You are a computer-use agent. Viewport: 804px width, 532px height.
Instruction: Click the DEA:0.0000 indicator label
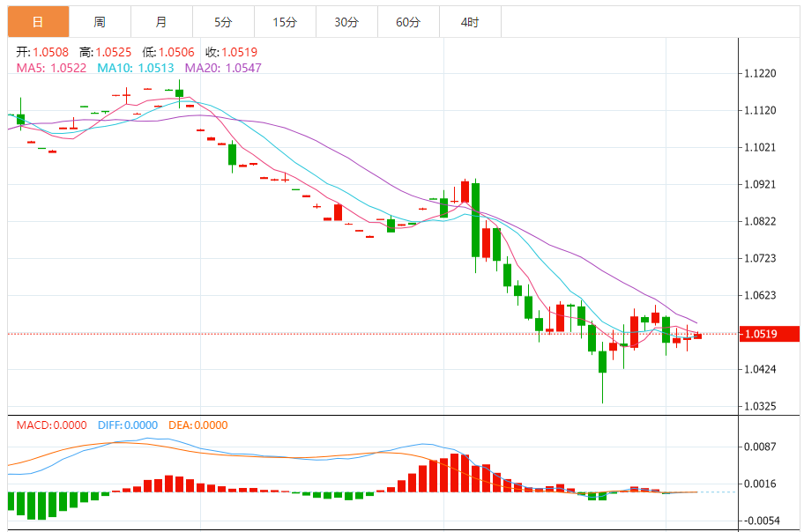point(198,425)
